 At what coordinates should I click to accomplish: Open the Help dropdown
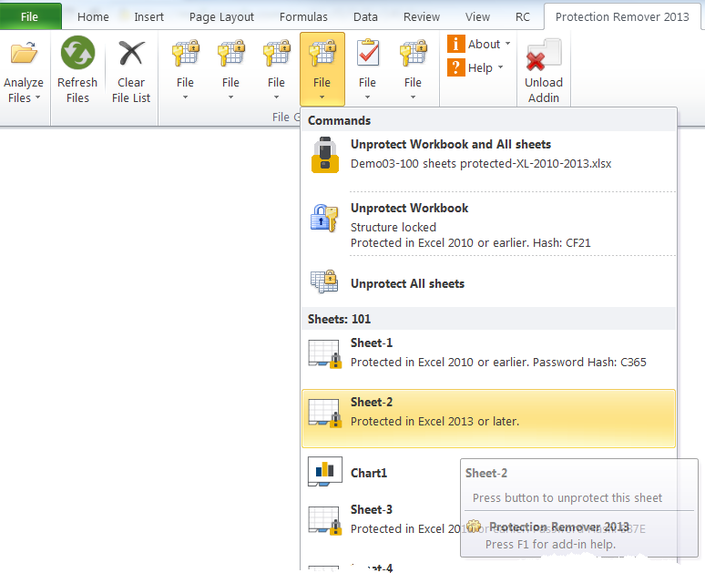coord(476,68)
